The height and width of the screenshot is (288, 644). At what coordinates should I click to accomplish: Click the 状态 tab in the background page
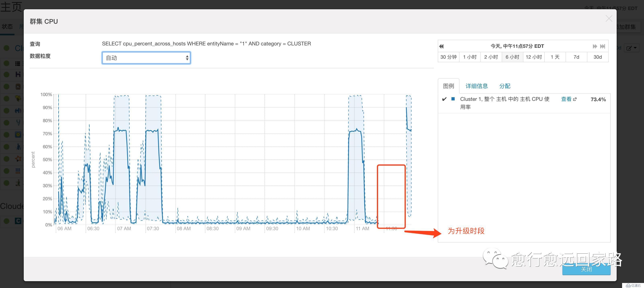click(x=7, y=27)
